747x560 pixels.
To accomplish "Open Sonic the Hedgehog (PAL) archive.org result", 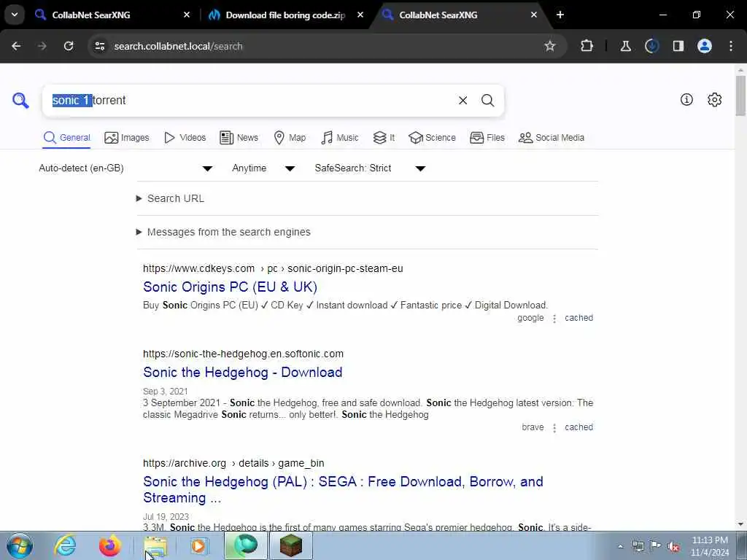I will (343, 489).
